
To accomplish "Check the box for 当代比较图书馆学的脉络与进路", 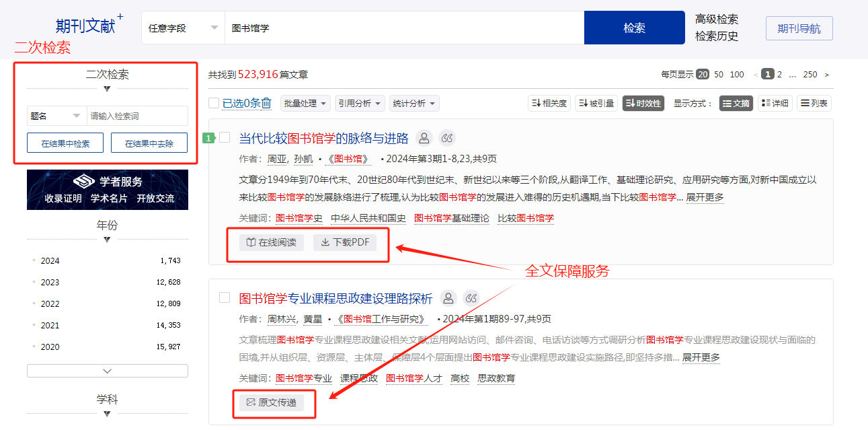I will 225,138.
